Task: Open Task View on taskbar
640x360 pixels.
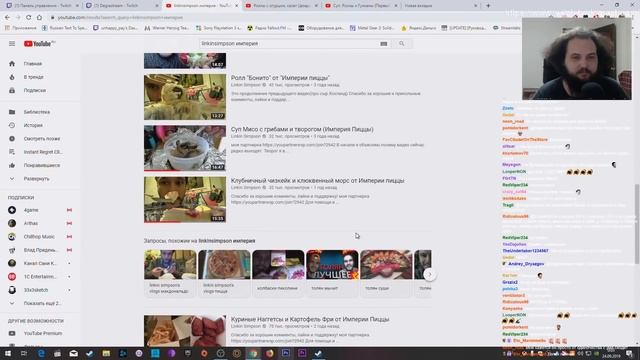Action: pyautogui.click(x=24, y=353)
